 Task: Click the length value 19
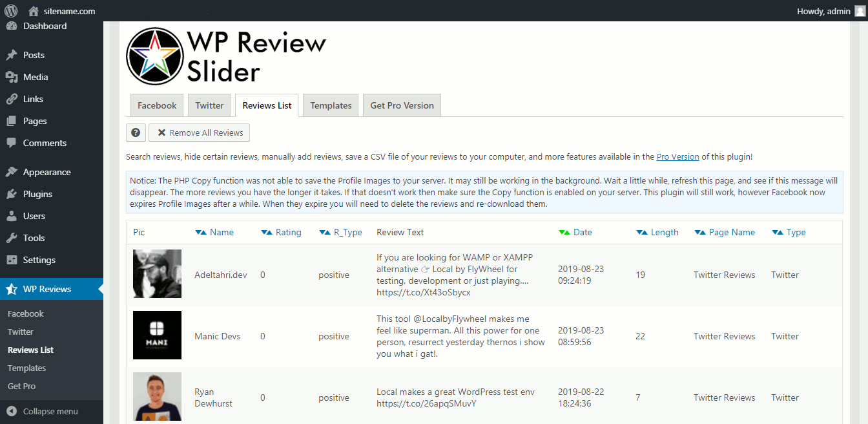click(x=640, y=275)
